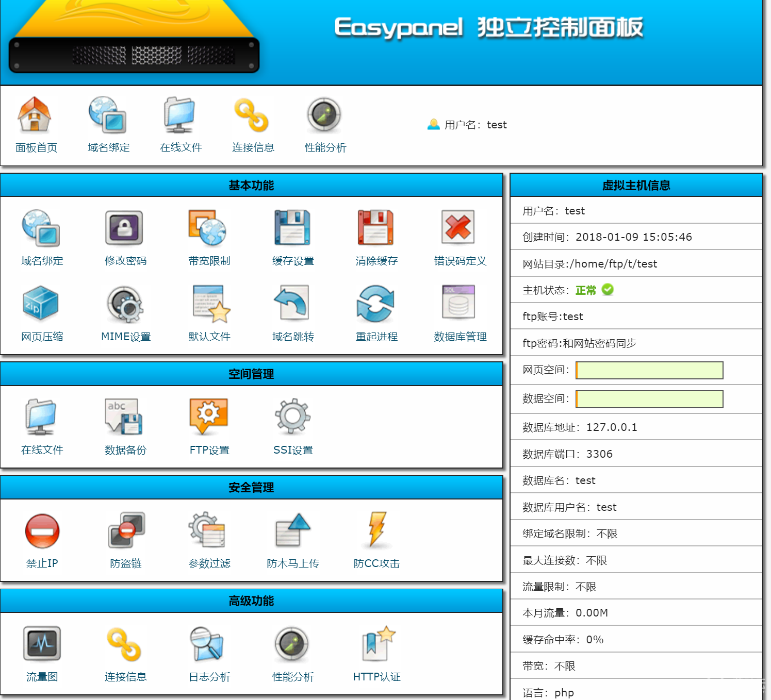Click the 数据库地址 127.0.0.1 row
The width and height of the screenshot is (771, 700).
[636, 427]
